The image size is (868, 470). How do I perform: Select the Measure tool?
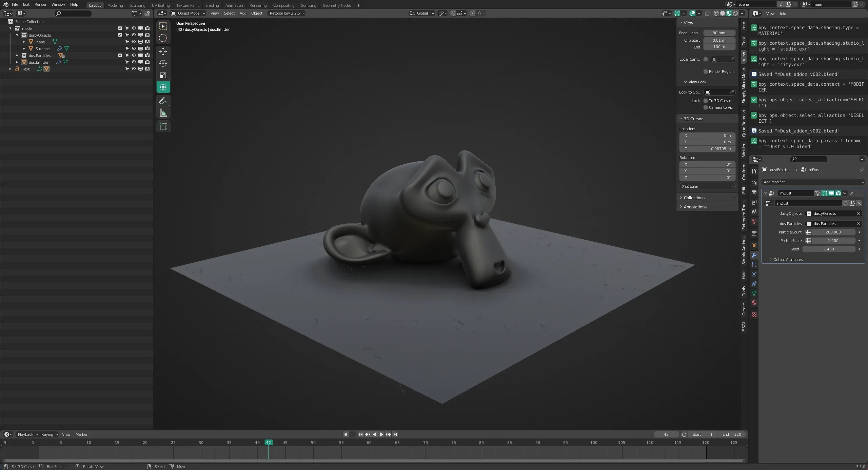click(163, 113)
